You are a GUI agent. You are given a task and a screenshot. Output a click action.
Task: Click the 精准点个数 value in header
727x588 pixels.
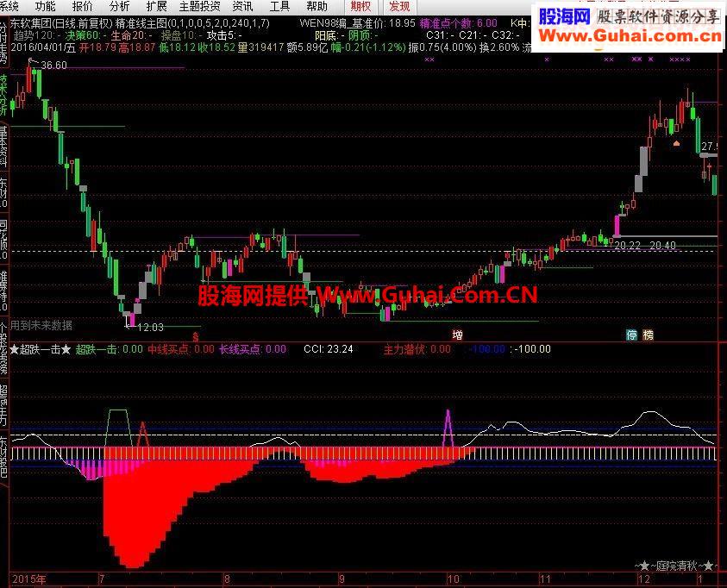tap(458, 23)
